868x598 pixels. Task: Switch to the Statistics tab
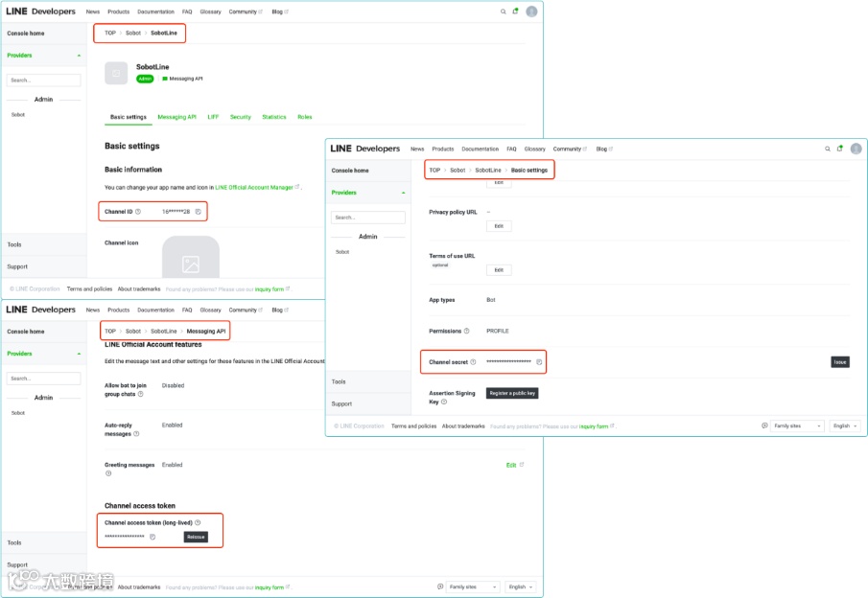pyautogui.click(x=274, y=117)
